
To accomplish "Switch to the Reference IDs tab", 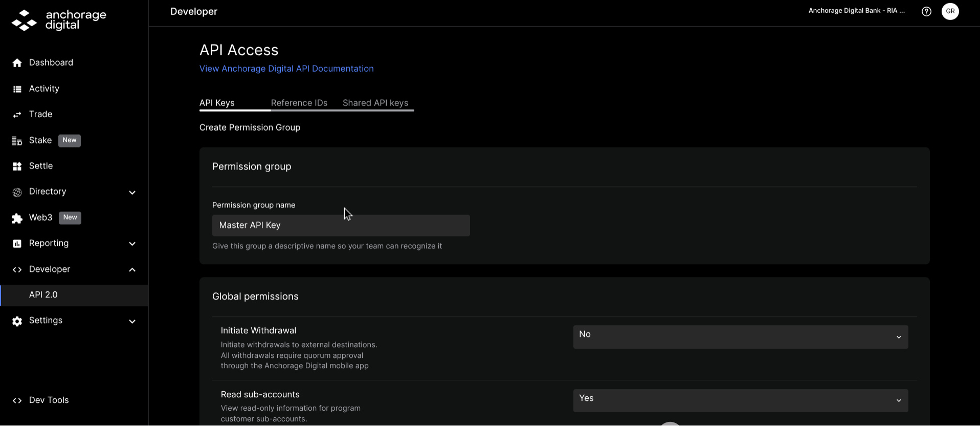I will 299,103.
